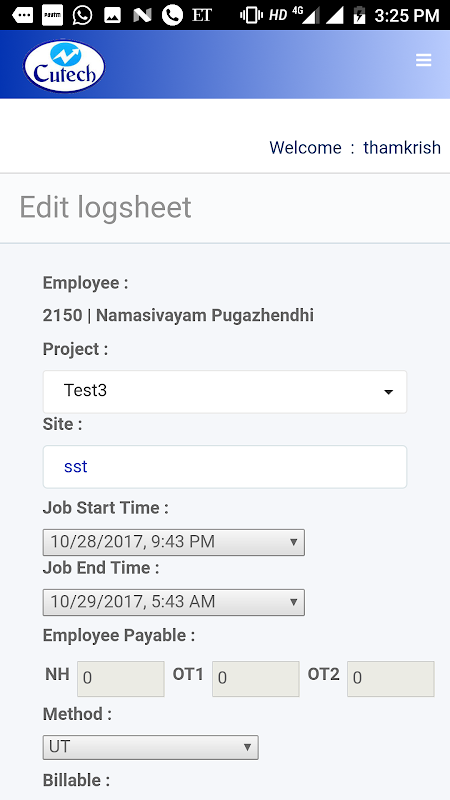Screen dimensions: 450x800
Task: Tap the messages notification icon
Action: pos(22,15)
